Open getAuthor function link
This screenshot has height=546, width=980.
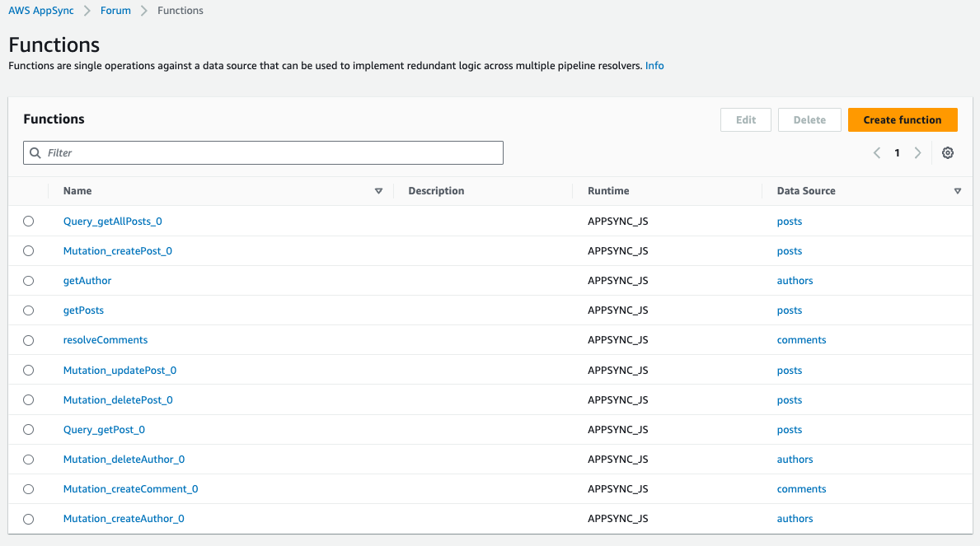[87, 281]
